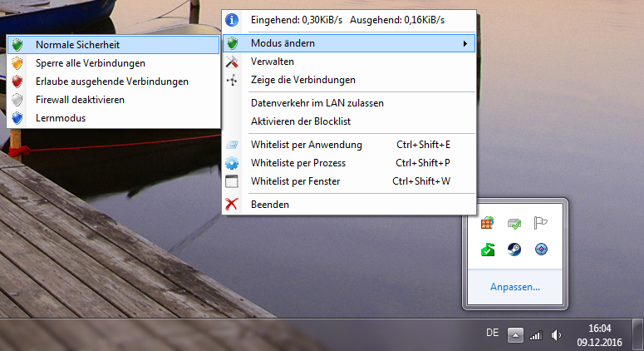The height and width of the screenshot is (351, 644).
Task: Click the safely remove hardware tray icon
Action: coord(514,223)
